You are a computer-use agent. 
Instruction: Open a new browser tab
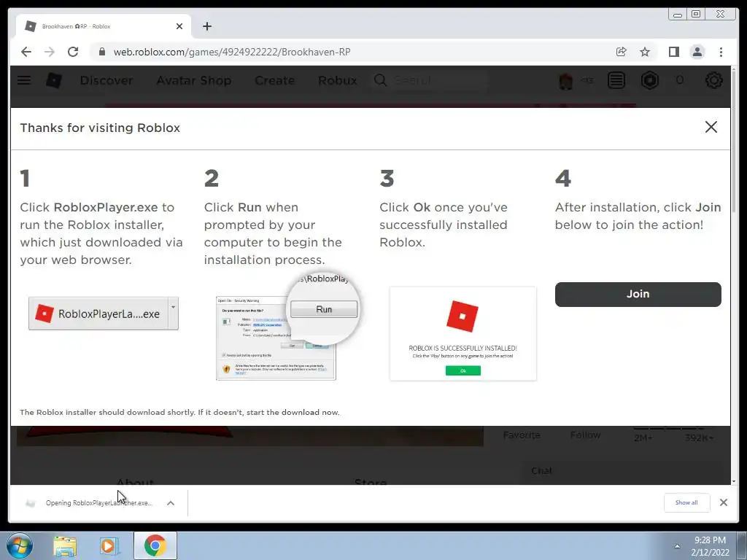206,26
